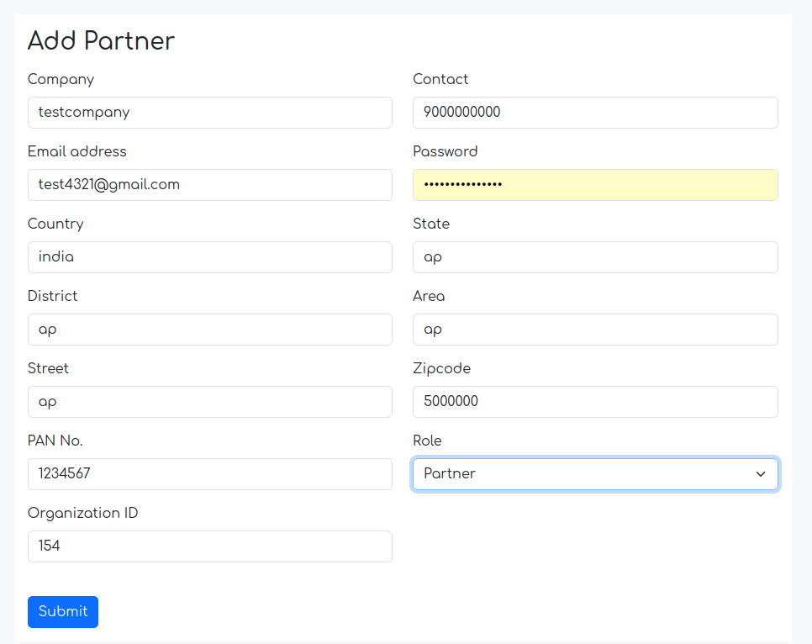Select the Email address field
The height and width of the screenshot is (644, 812).
[210, 185]
